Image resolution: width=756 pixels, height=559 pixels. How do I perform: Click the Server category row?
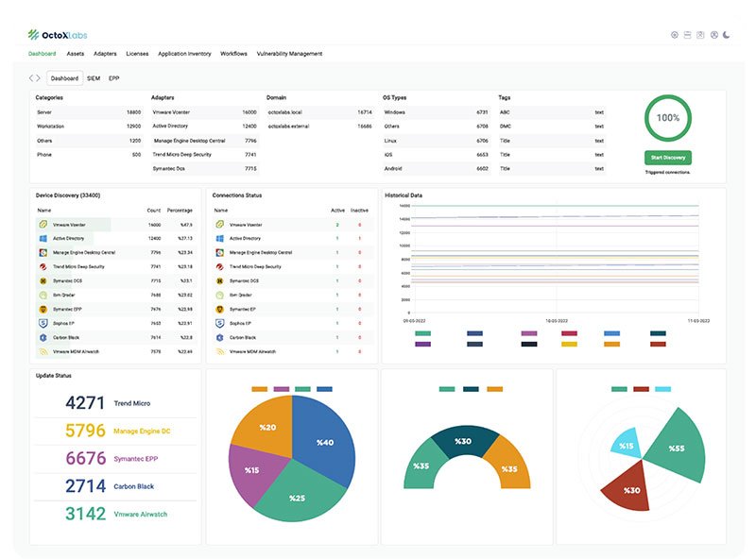coord(89,112)
